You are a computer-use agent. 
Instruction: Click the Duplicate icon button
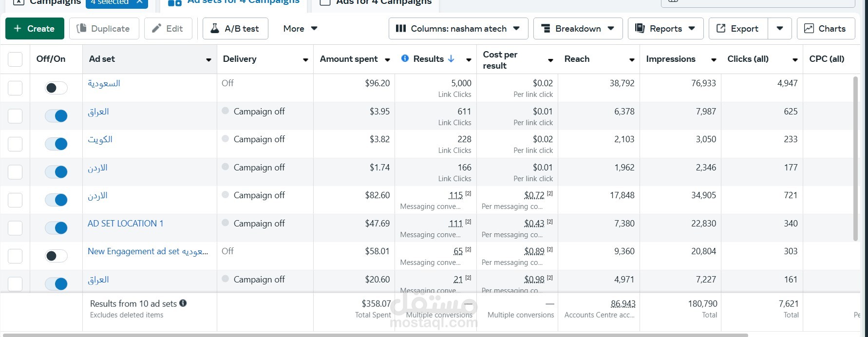point(81,29)
